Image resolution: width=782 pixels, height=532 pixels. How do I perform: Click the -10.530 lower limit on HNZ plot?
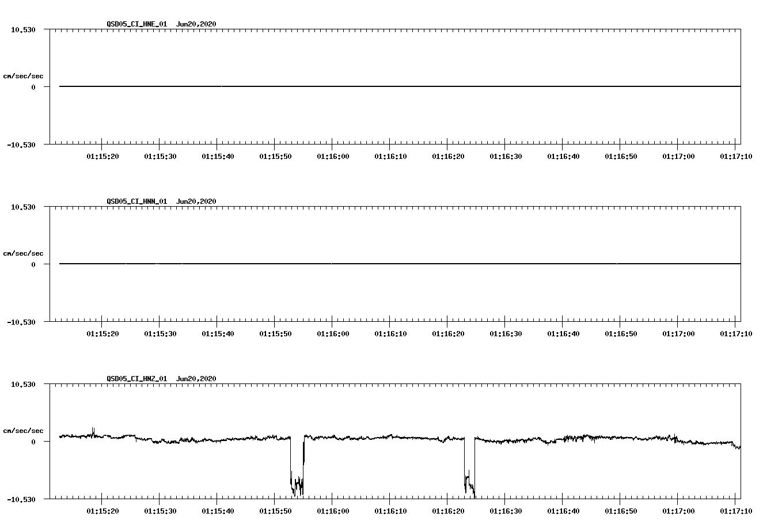tap(21, 499)
